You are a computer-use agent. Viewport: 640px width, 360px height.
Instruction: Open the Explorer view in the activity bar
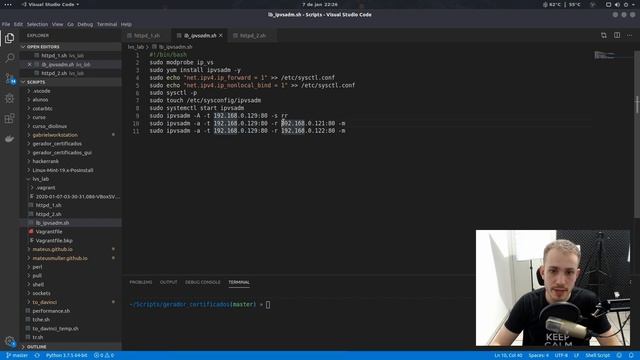coord(9,38)
